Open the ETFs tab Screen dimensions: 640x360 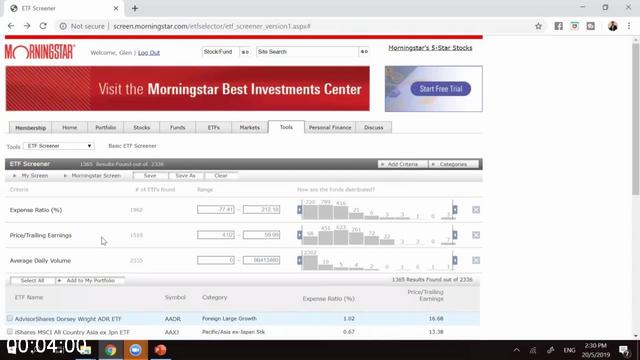click(x=213, y=128)
